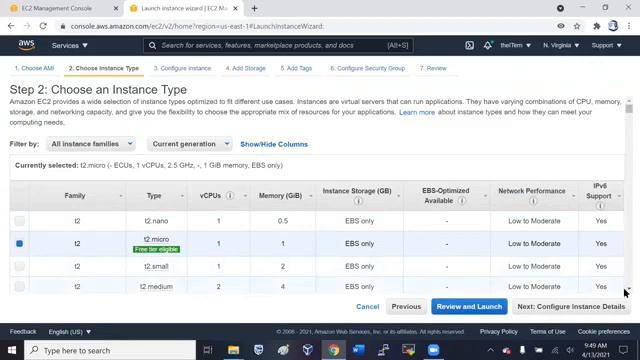
Task: Close the Launch instance wizard tab
Action: [236, 8]
